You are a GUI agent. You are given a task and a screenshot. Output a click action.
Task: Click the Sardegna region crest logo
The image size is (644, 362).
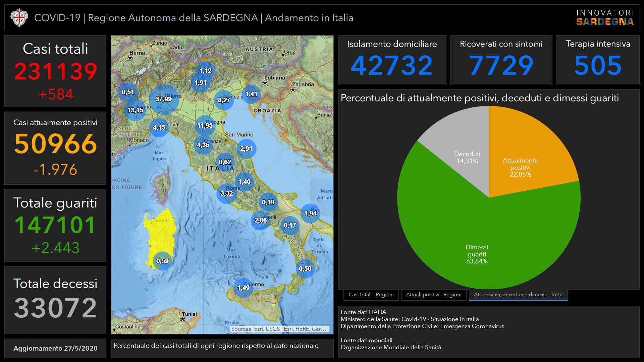coord(19,17)
